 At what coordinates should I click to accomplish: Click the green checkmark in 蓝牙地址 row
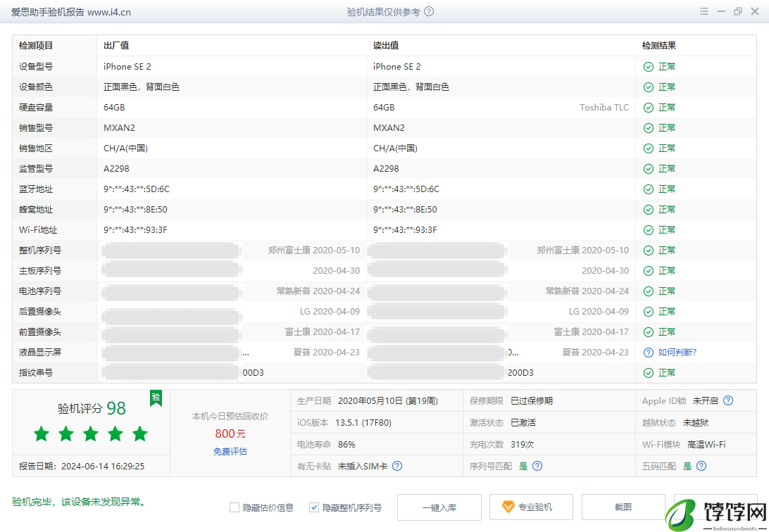[x=649, y=189]
